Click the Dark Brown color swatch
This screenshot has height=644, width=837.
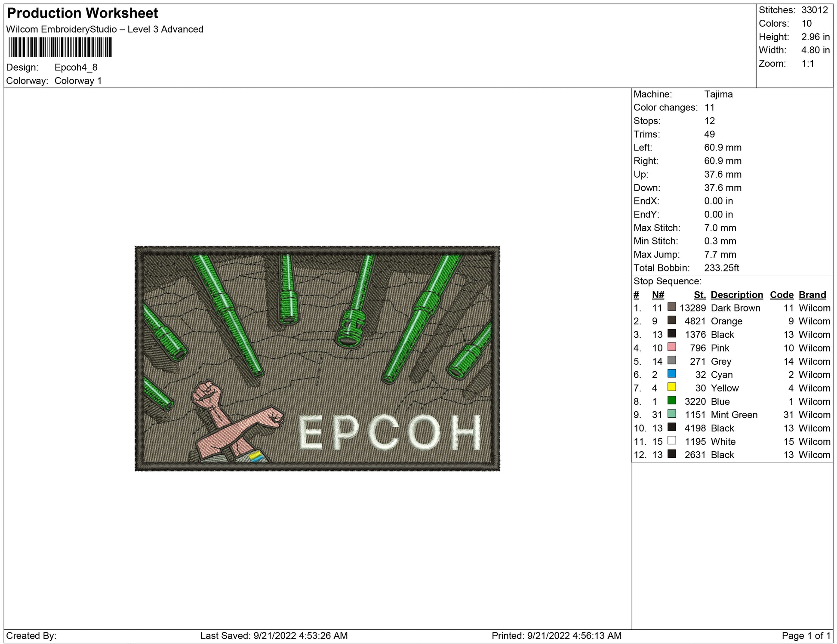pos(671,307)
